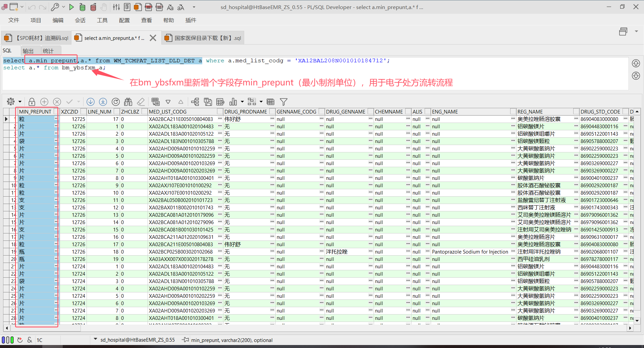This screenshot has height=348, width=644.
Task: Click the horizontal scrollbar thumb under results
Action: click(46, 328)
